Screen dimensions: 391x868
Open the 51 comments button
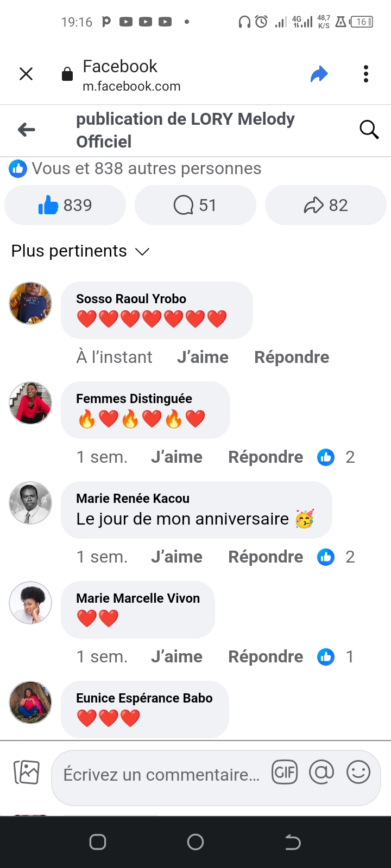point(195,205)
